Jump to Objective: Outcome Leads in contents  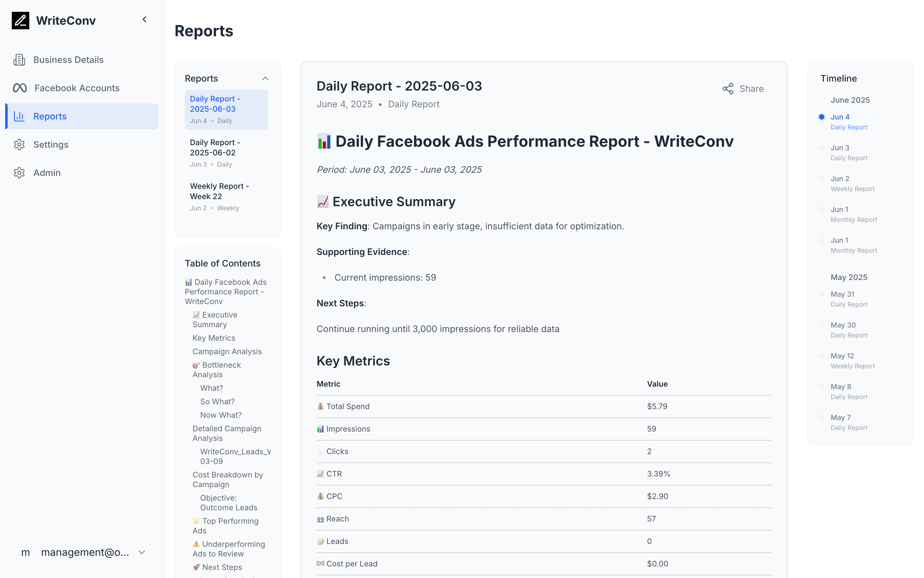(x=229, y=503)
